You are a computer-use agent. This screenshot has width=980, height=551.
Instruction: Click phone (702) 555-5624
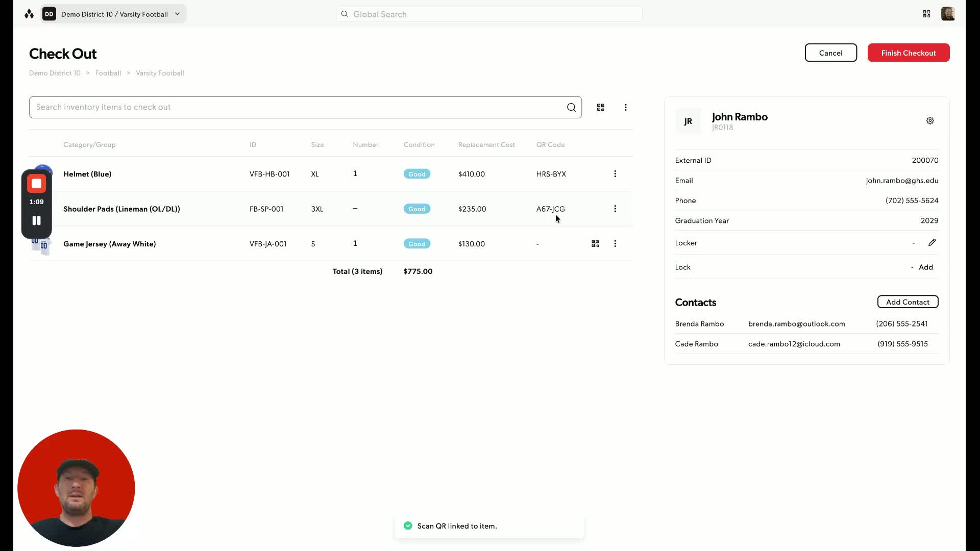[912, 201]
